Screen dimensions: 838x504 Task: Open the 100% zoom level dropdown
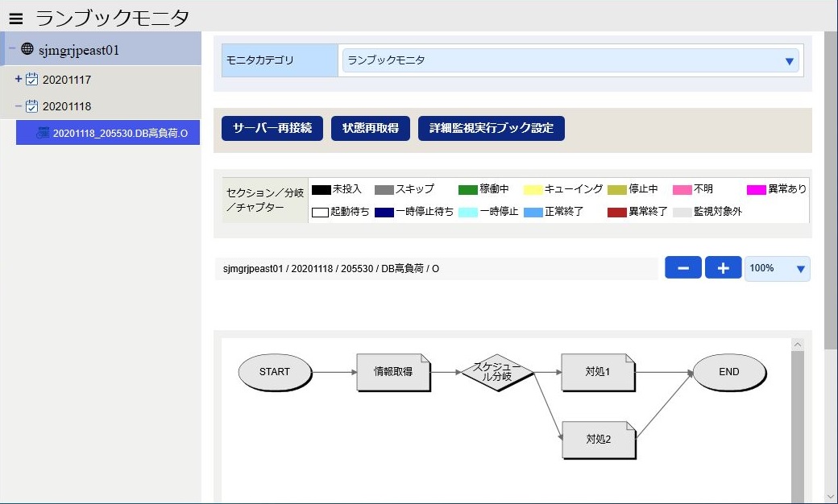tap(777, 269)
